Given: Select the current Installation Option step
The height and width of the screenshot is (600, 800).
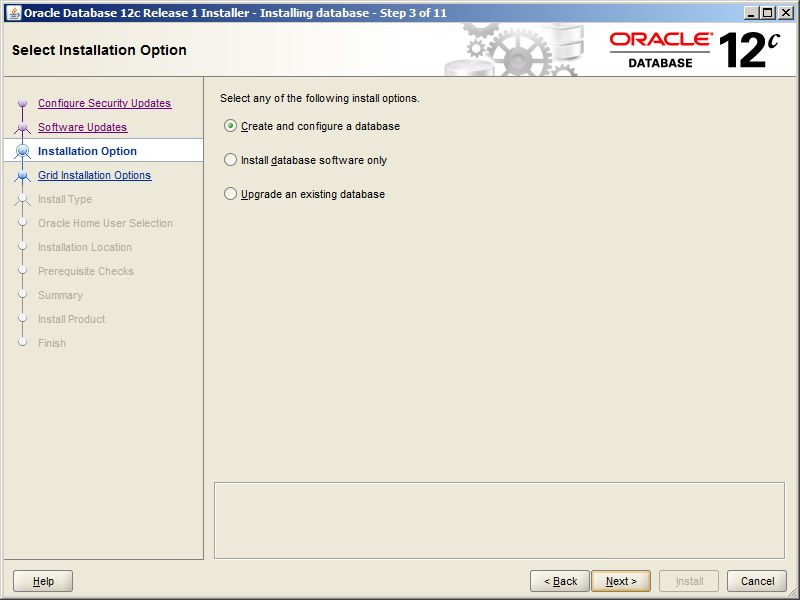Looking at the screenshot, I should [x=87, y=151].
